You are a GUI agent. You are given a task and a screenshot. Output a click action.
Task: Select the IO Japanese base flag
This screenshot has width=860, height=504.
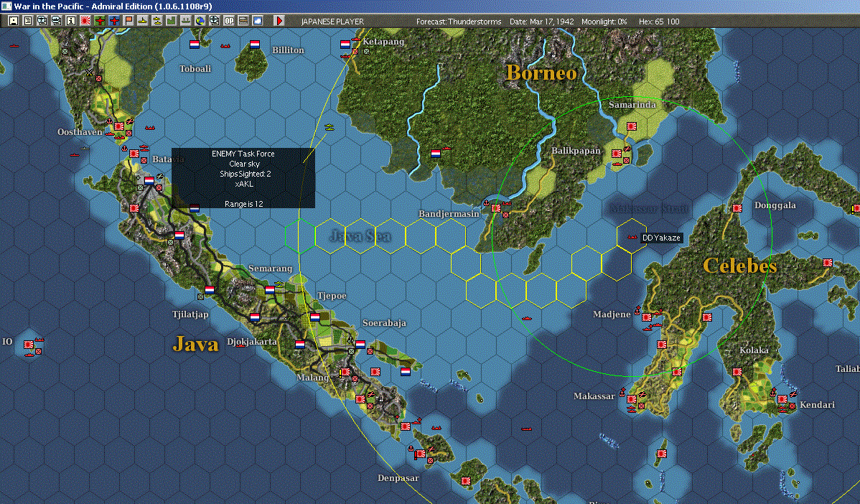click(x=29, y=345)
